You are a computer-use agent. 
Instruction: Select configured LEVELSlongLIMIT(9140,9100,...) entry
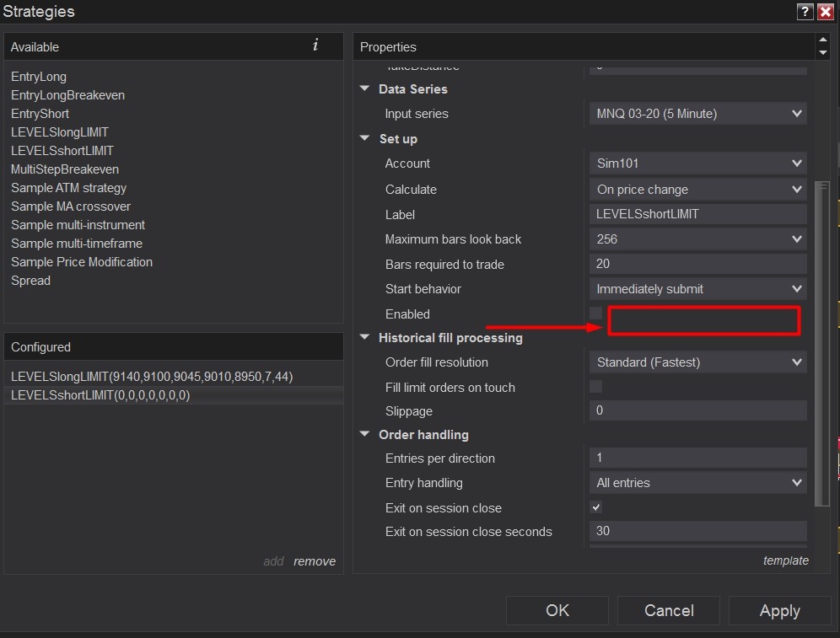click(174, 376)
